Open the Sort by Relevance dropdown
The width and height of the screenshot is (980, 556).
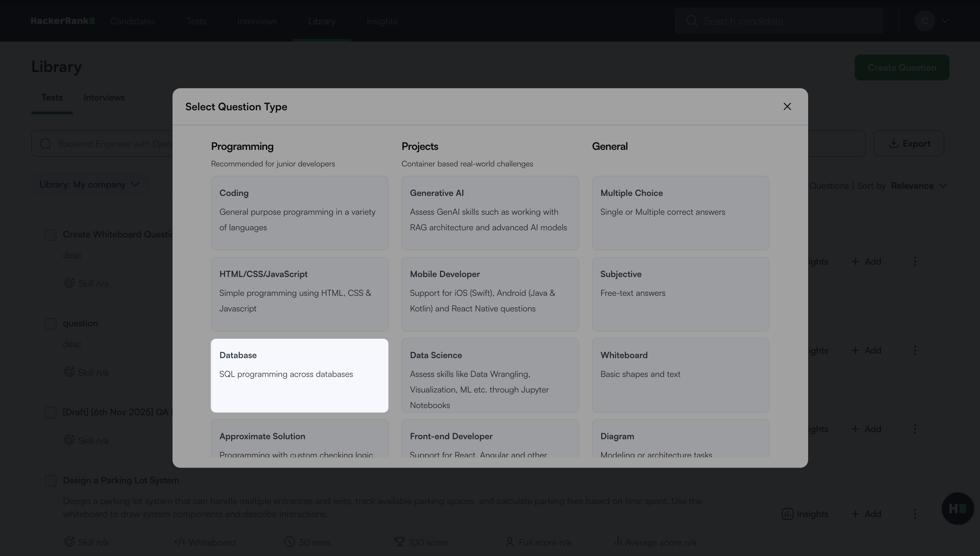pos(918,186)
